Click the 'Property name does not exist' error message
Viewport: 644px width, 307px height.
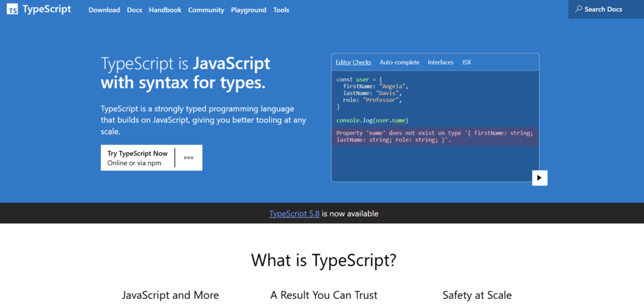pyautogui.click(x=435, y=137)
